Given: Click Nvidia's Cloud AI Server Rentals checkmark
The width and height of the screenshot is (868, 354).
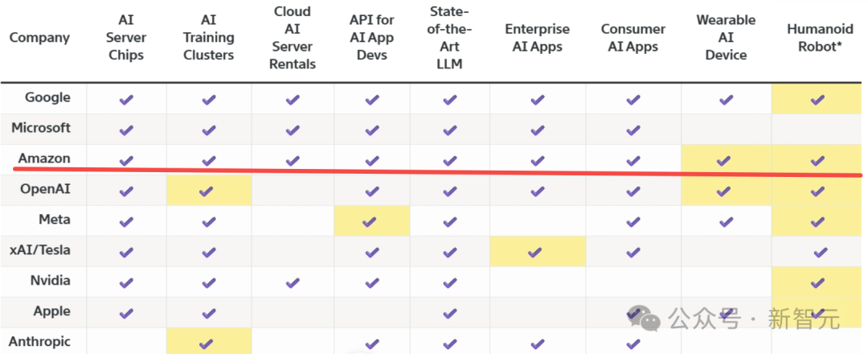Looking at the screenshot, I should (292, 282).
